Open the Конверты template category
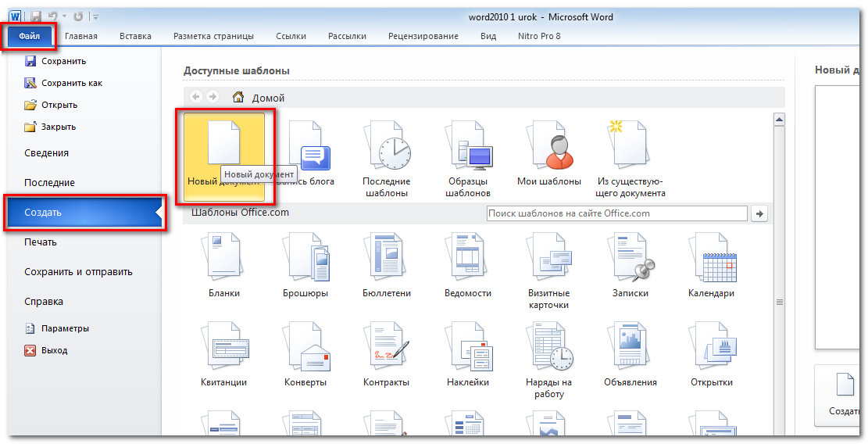 coord(305,355)
